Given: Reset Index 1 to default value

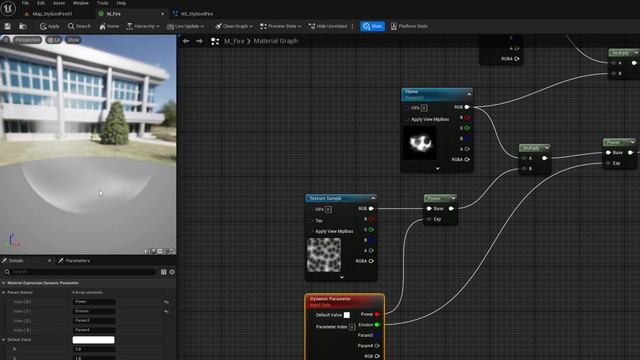Looking at the screenshot, I should (x=167, y=311).
